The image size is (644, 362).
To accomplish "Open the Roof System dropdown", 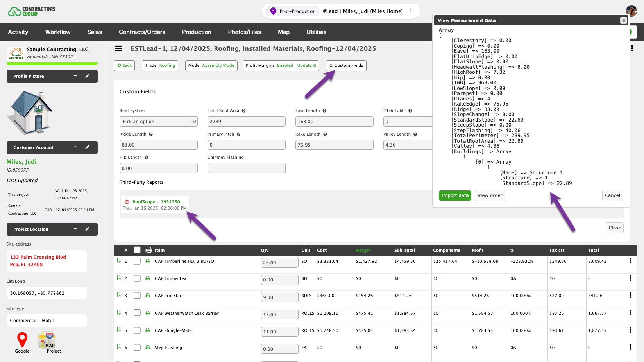I will tap(159, 122).
